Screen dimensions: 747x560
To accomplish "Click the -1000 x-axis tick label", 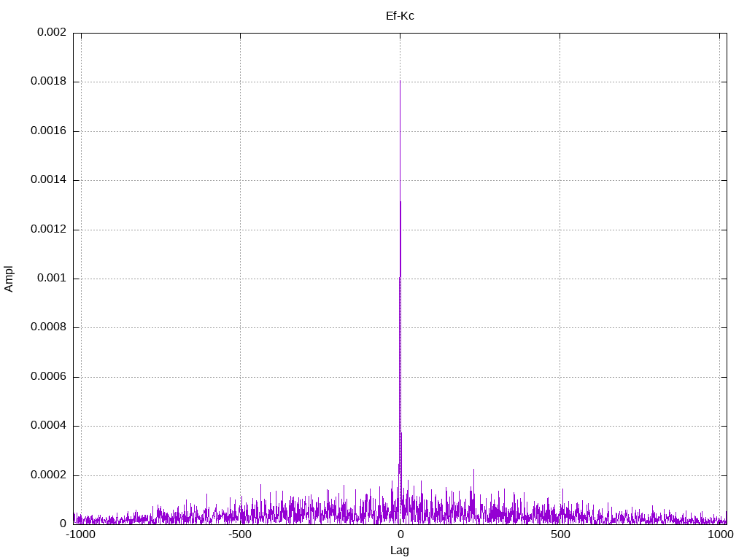I will pos(80,535).
